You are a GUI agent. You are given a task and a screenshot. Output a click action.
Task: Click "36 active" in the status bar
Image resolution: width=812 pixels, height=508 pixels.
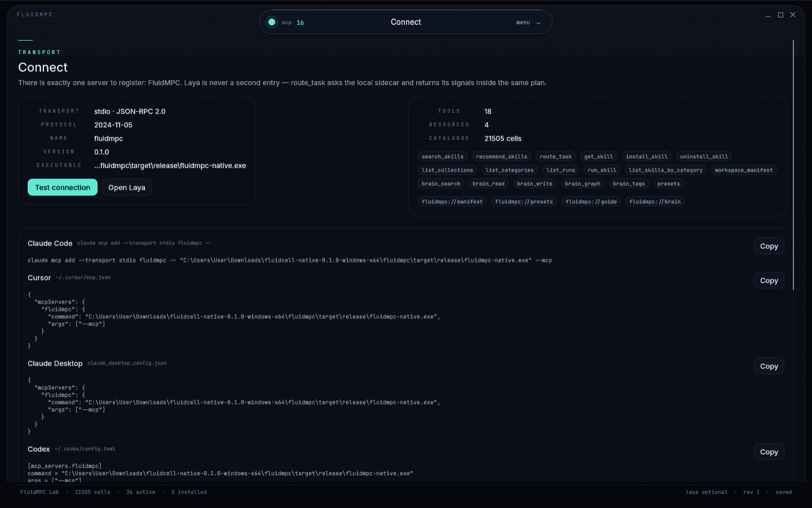click(141, 492)
